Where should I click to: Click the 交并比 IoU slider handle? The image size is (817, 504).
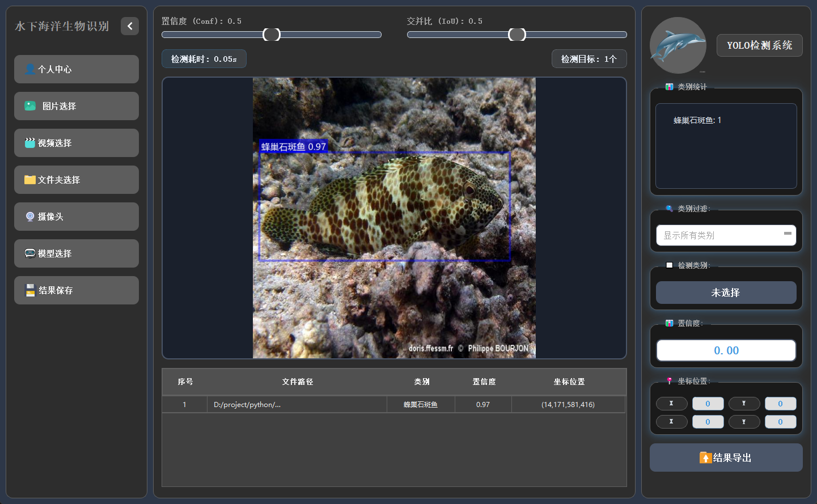click(x=517, y=35)
